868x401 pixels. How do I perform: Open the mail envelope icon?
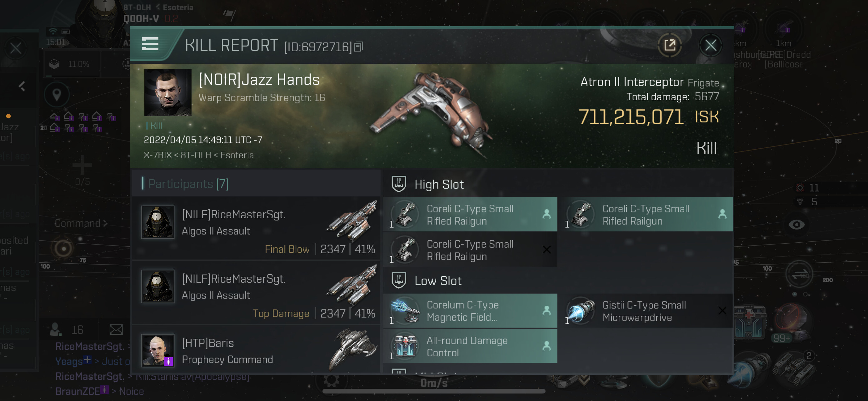pos(116,329)
